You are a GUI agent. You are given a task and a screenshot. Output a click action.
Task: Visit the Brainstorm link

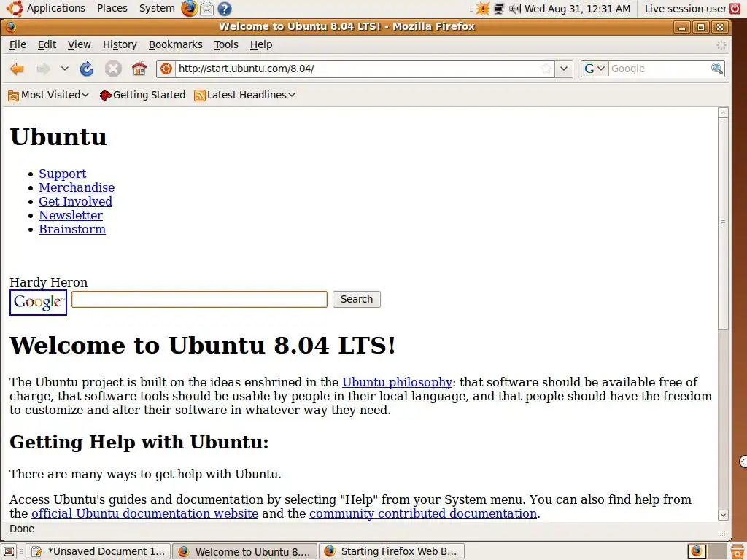pos(72,229)
